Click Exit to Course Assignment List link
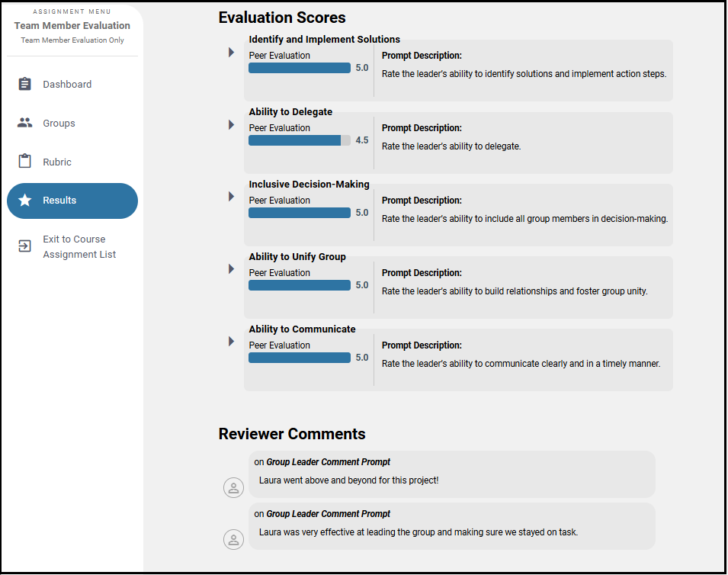Screen dimensions: 728x575 pyautogui.click(x=79, y=247)
